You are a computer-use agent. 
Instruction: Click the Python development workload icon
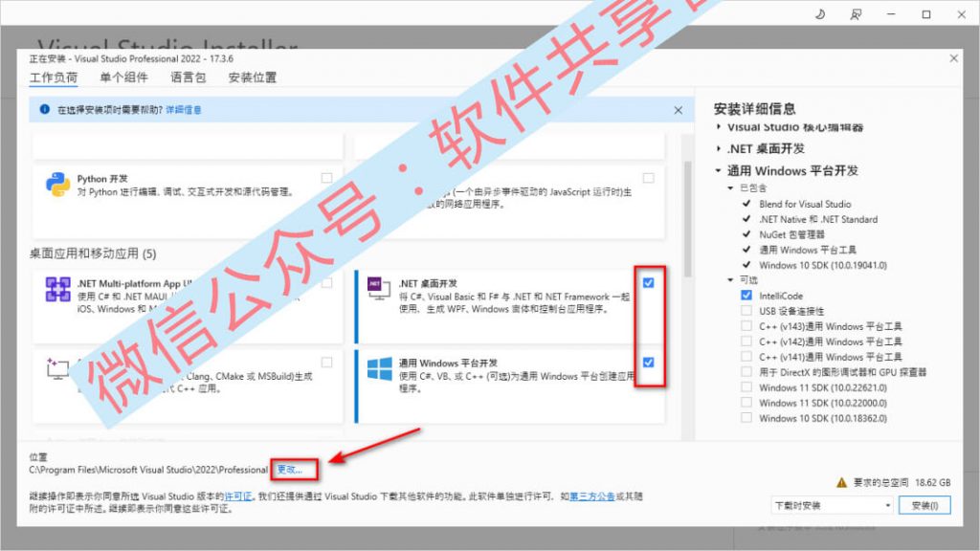pyautogui.click(x=57, y=185)
